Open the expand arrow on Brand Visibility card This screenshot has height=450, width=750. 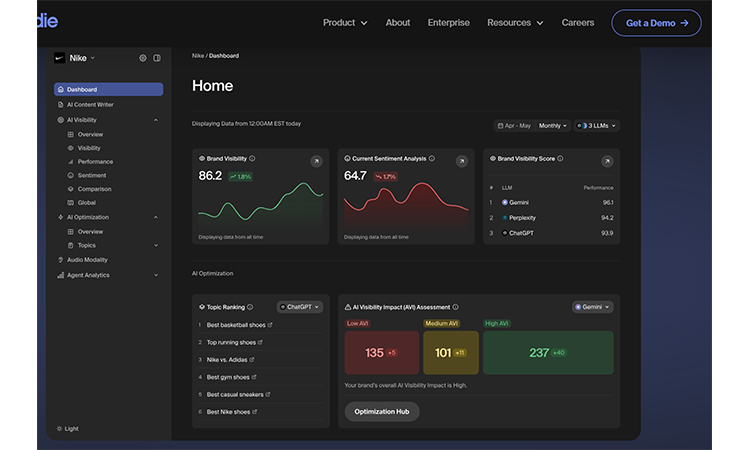point(316,161)
